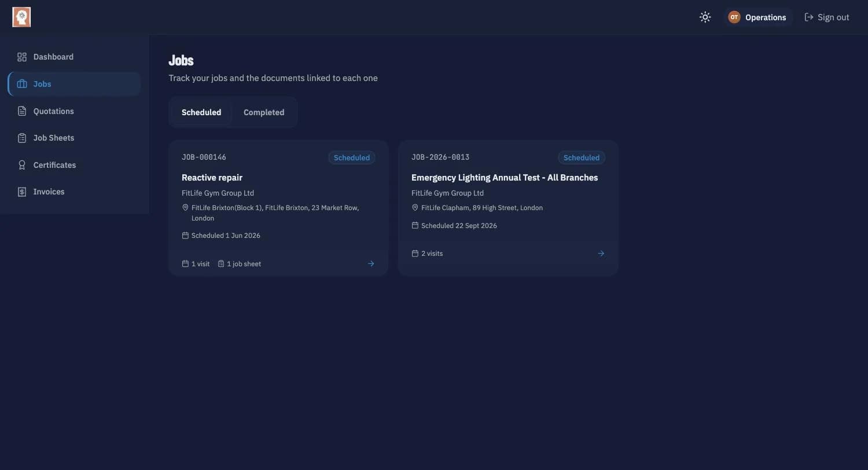Viewport: 868px width, 470px height.
Task: Click the 1 job sheet label
Action: tap(244, 264)
